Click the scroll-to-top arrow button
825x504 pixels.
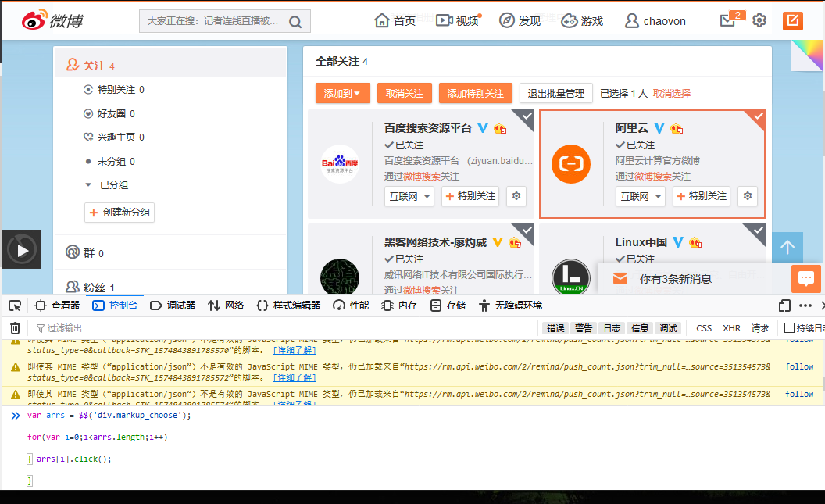(x=787, y=247)
